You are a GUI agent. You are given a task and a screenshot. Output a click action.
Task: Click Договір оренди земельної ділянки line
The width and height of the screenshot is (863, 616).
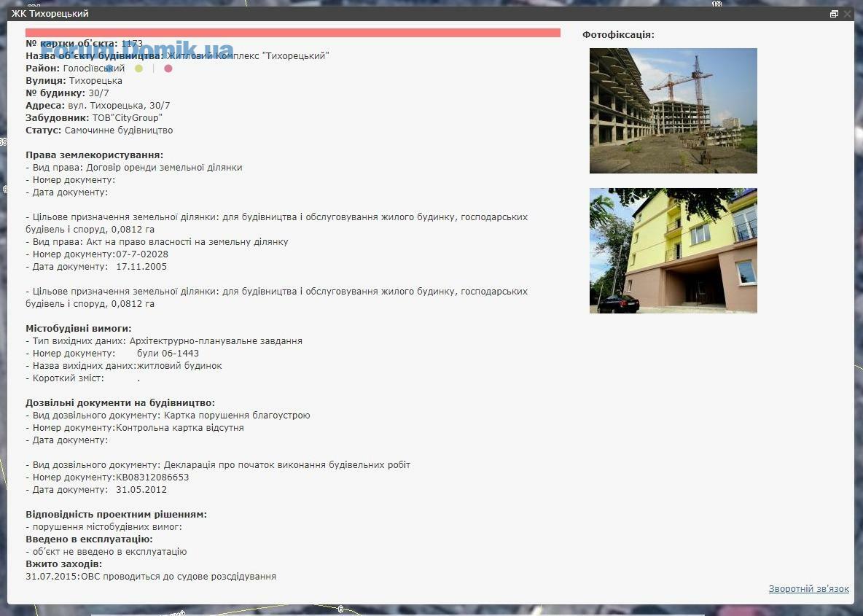pyautogui.click(x=133, y=168)
